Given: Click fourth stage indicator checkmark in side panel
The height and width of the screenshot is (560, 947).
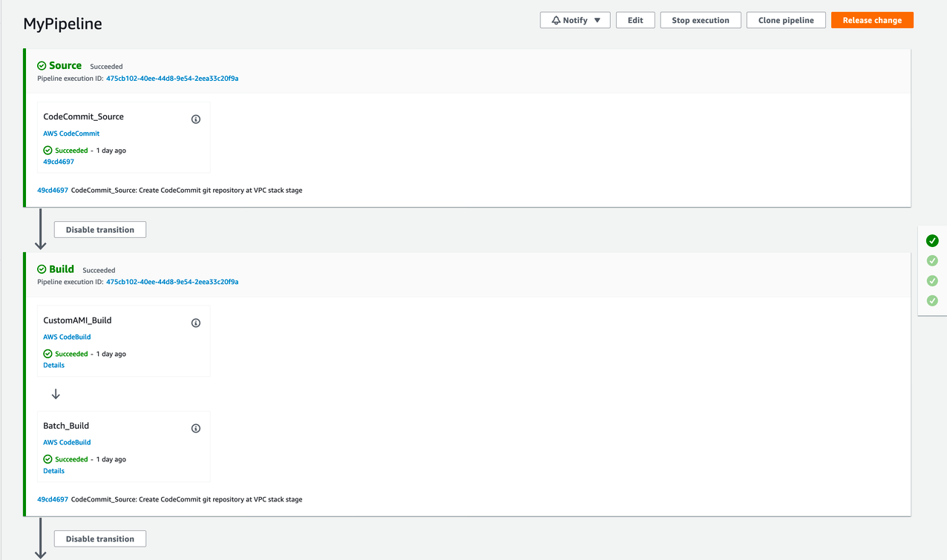Looking at the screenshot, I should pyautogui.click(x=932, y=300).
